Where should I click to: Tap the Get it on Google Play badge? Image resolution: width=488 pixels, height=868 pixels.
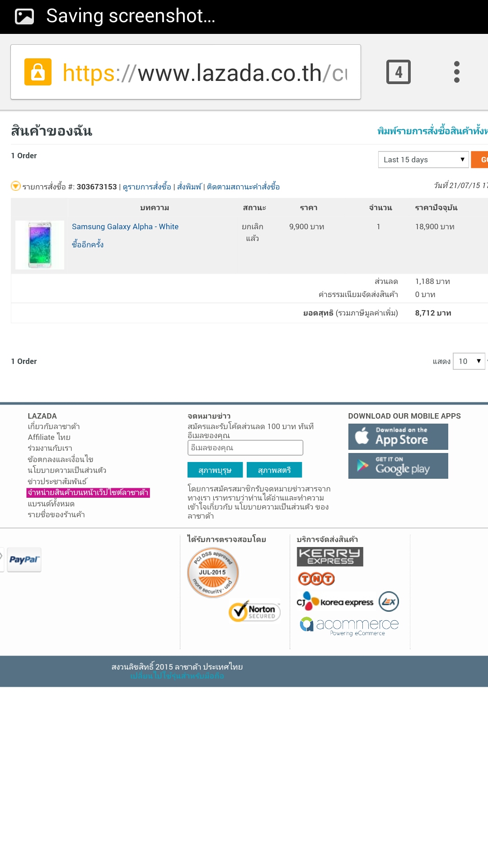[398, 466]
